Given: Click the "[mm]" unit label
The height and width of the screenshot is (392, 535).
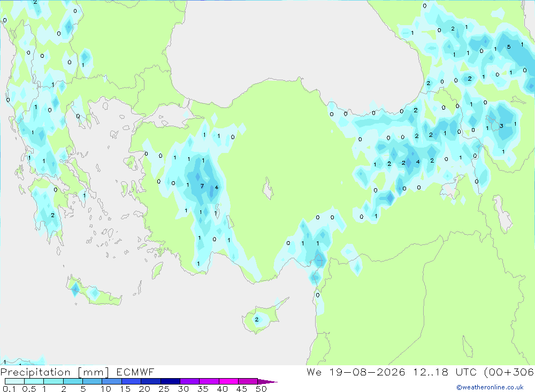Looking at the screenshot, I should (93, 372).
